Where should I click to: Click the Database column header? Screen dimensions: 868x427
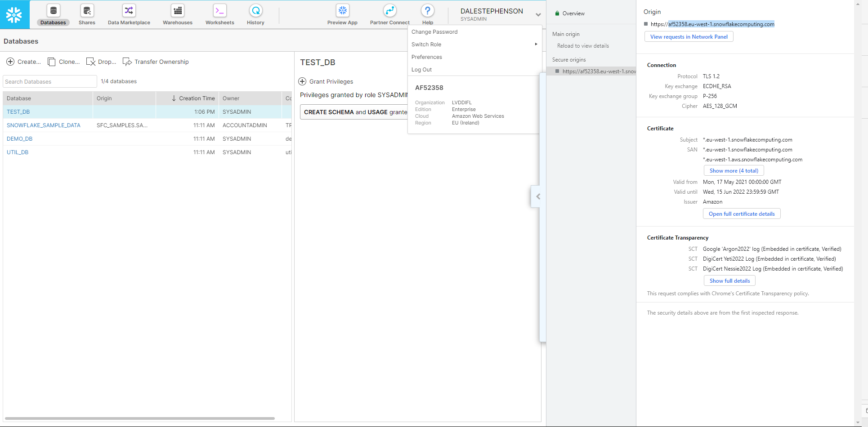tap(48, 98)
